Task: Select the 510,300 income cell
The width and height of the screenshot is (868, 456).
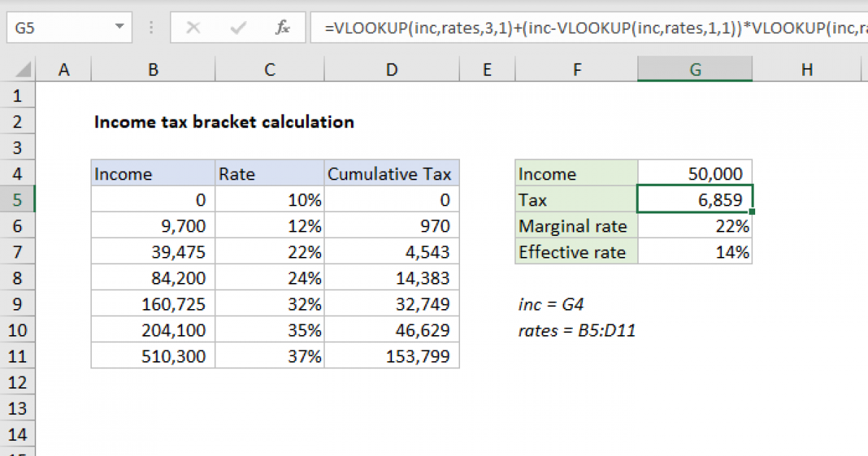Action: pos(153,356)
